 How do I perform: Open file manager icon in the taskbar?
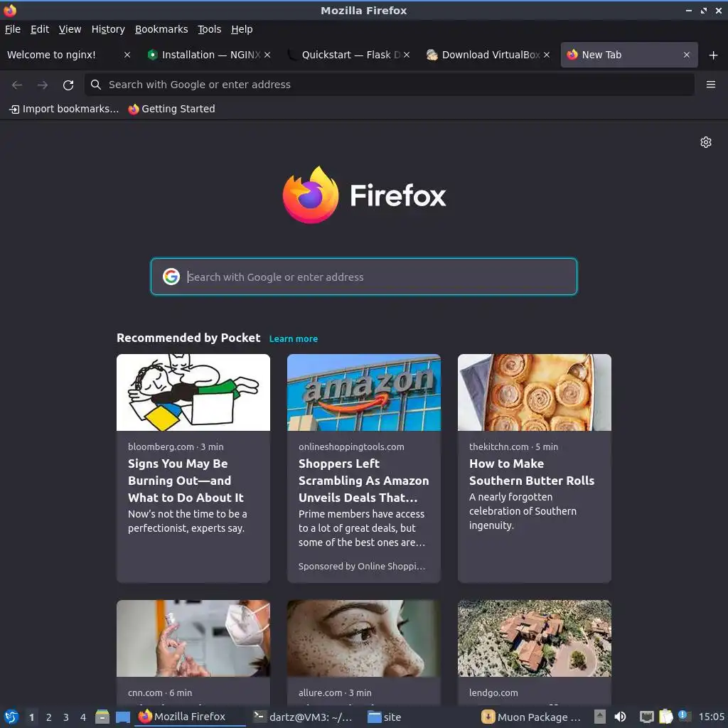pos(102,717)
